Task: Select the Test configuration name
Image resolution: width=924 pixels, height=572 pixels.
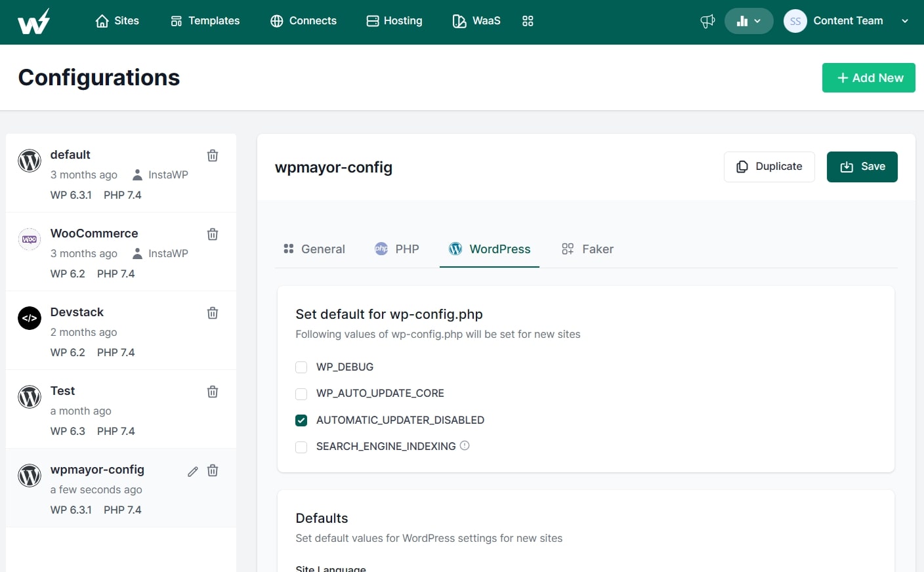Action: (x=63, y=391)
